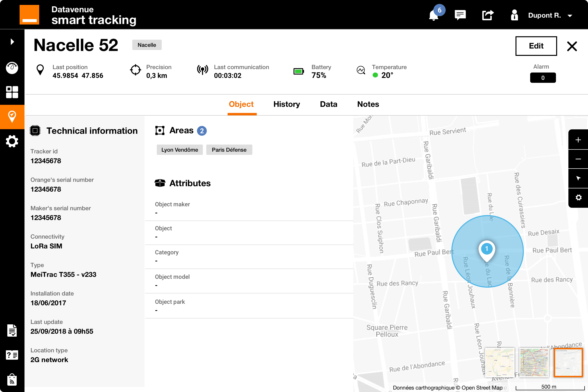Expand the left sidebar arrow
Viewport: 588px width, 392px height.
point(12,41)
